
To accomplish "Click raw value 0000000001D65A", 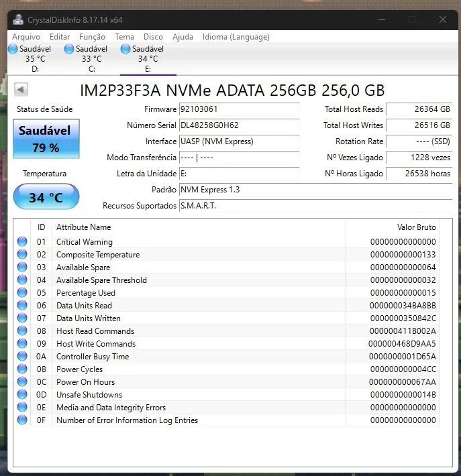I will pos(403,357).
